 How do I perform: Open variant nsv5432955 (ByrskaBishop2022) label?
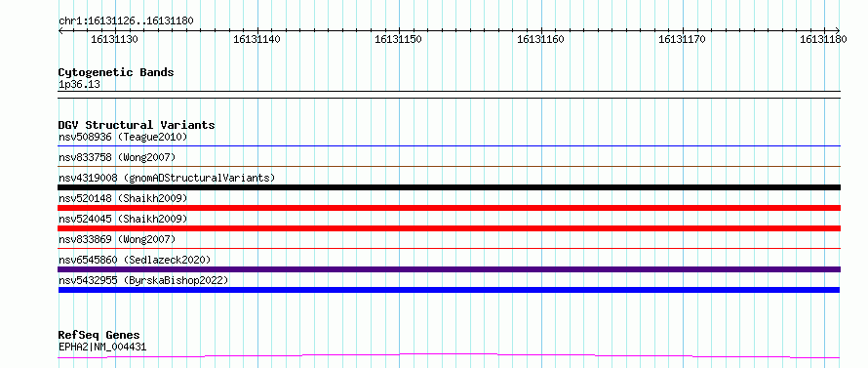pyautogui.click(x=143, y=280)
